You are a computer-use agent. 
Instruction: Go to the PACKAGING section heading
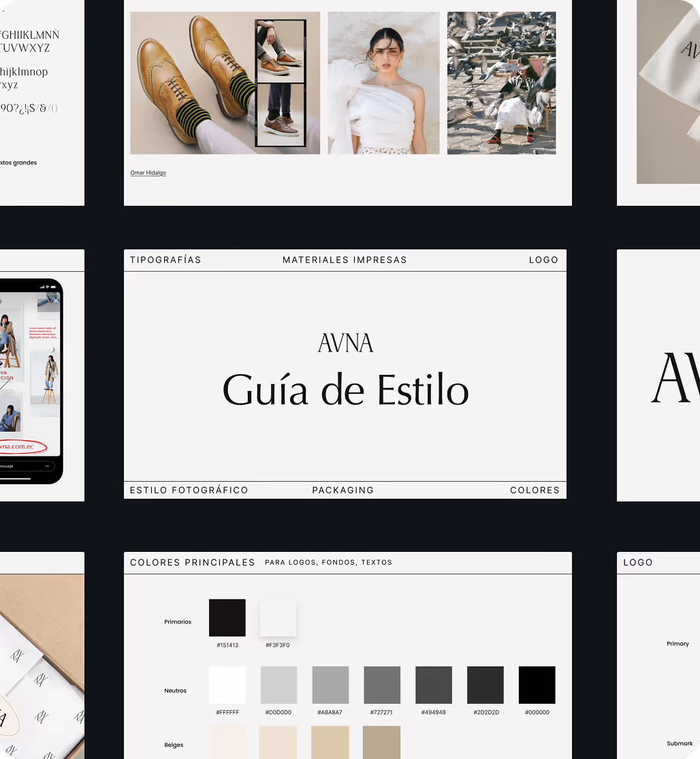[x=343, y=490]
